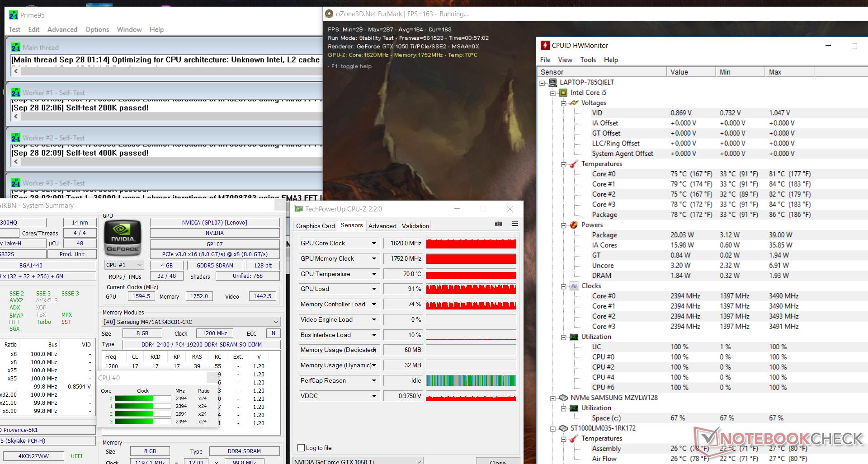The width and height of the screenshot is (868, 464).
Task: Click the Max column header in HWMonitor
Action: click(789, 72)
